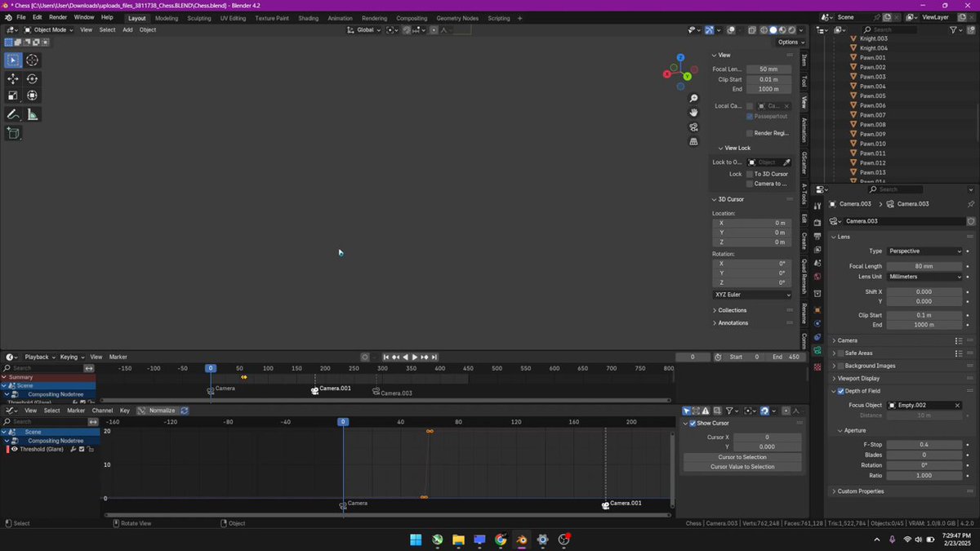The height and width of the screenshot is (551, 980).
Task: Switch to the Geometry Nodes workspace tab
Action: click(457, 18)
